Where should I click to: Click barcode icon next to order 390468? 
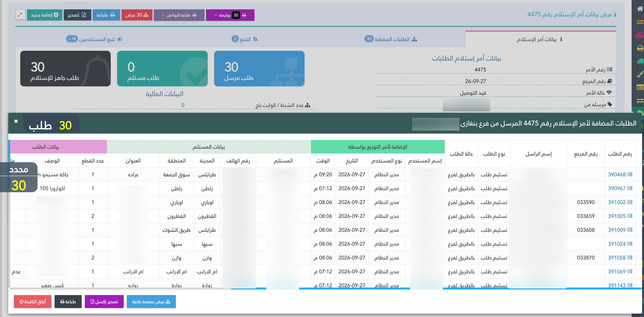point(630,174)
